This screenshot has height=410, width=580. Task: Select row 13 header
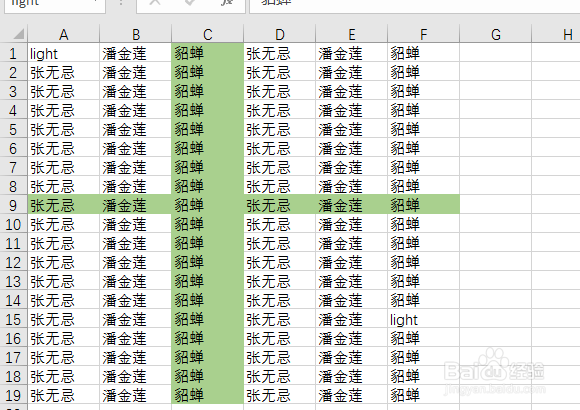click(14, 281)
